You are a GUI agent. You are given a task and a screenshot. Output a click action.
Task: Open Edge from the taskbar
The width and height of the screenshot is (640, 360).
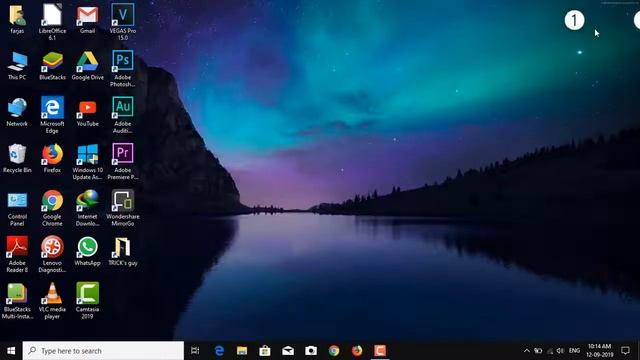click(219, 351)
